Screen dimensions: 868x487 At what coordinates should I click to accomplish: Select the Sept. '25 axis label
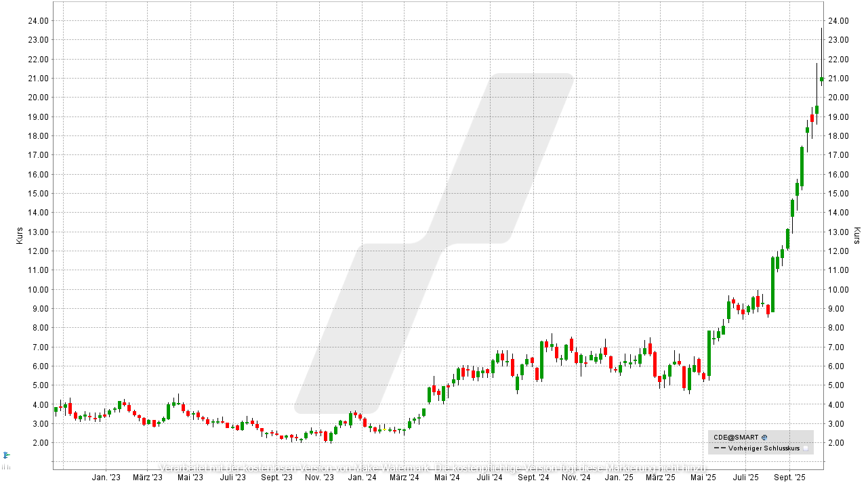(x=791, y=477)
